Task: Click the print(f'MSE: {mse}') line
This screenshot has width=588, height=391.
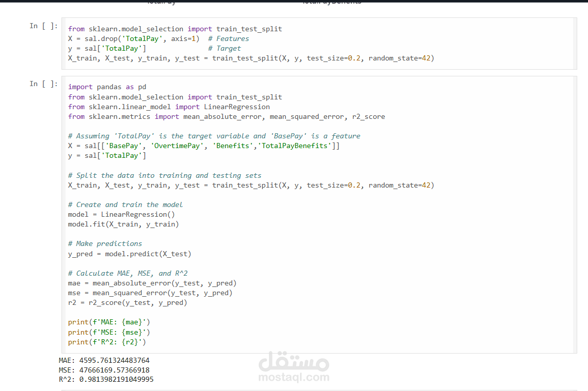Action: [x=109, y=333]
